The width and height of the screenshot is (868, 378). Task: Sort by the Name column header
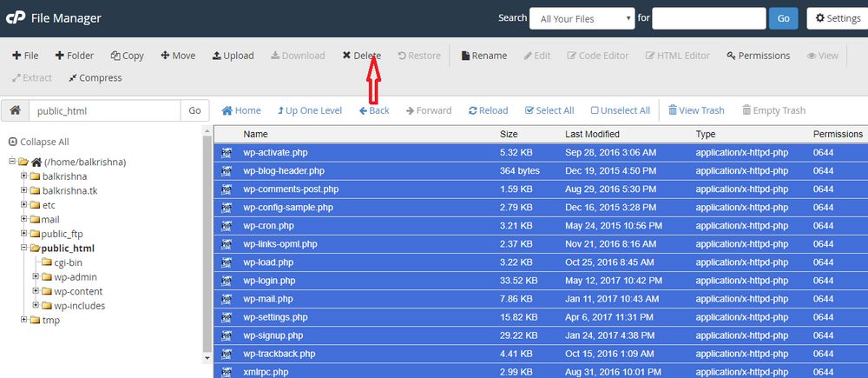pyautogui.click(x=255, y=134)
